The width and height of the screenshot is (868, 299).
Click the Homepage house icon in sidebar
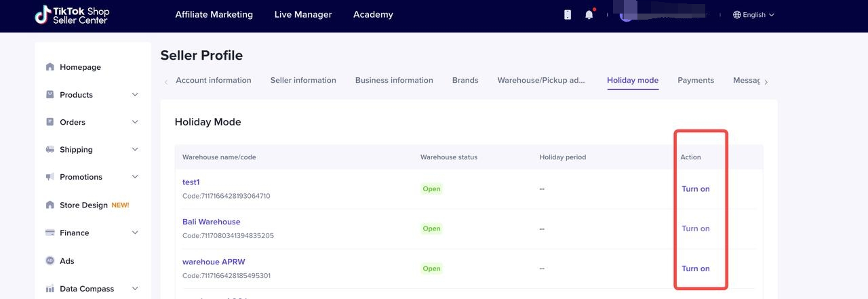point(50,67)
